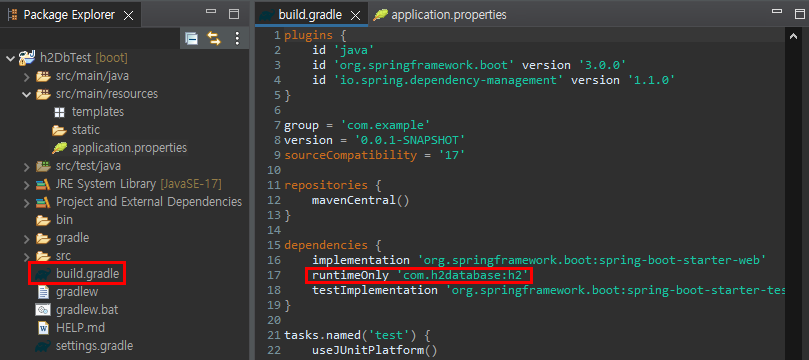Click mavenCentral() in repositories block

point(361,200)
